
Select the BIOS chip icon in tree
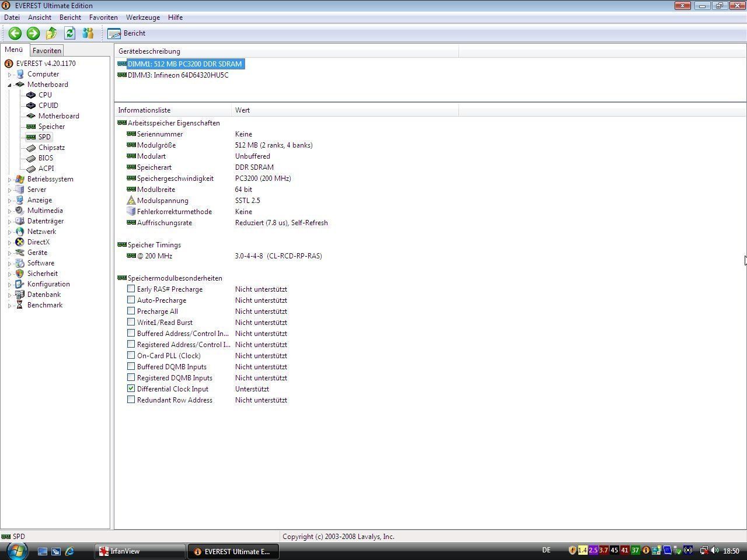[x=31, y=158]
